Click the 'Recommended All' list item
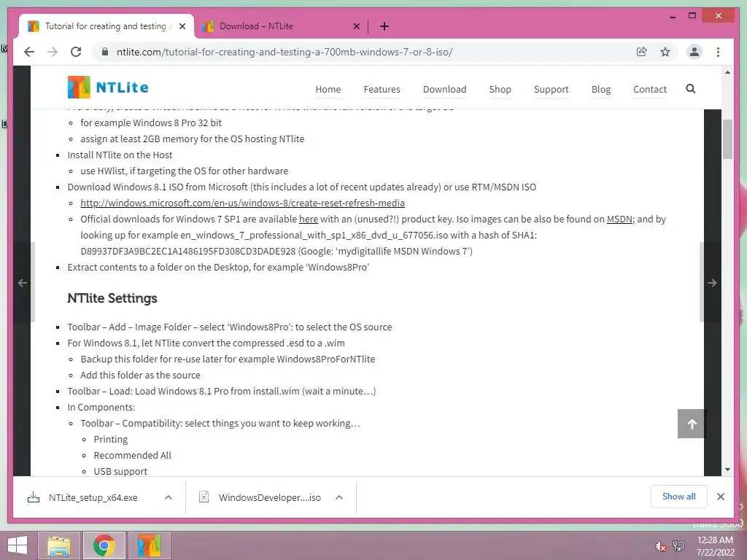 pyautogui.click(x=133, y=455)
